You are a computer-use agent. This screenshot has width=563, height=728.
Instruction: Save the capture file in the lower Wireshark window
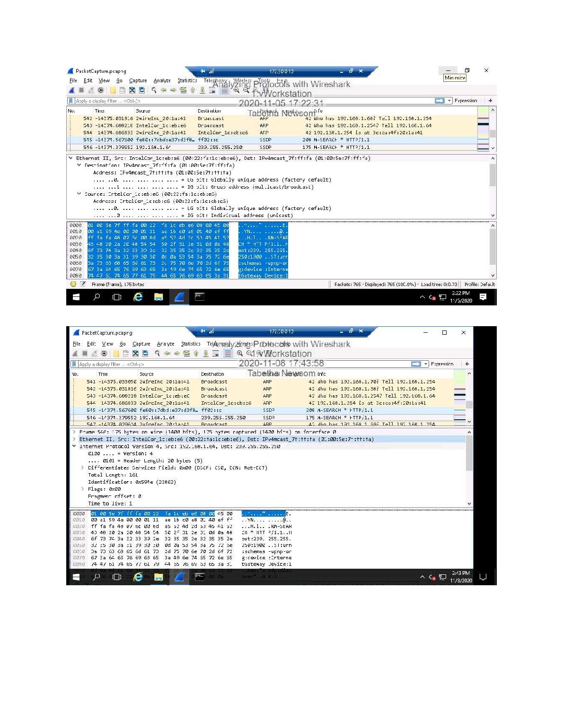(126, 354)
